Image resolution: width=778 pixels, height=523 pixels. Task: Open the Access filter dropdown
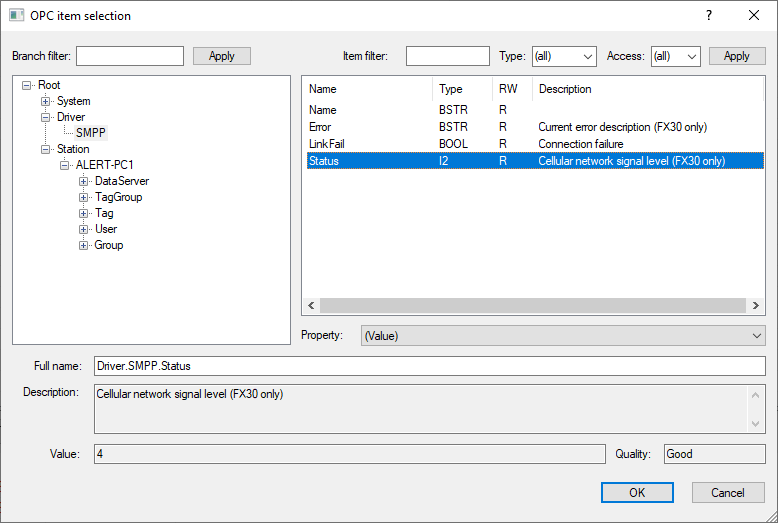point(675,57)
